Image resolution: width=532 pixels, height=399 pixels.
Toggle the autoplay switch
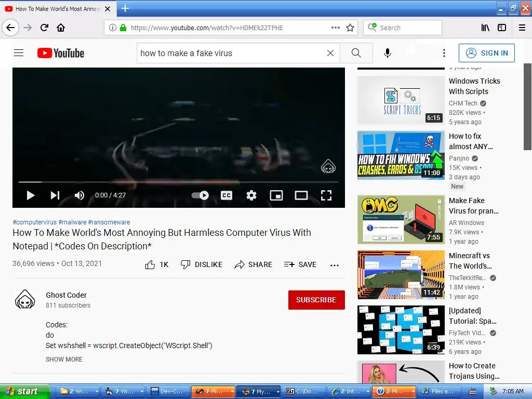(x=200, y=195)
